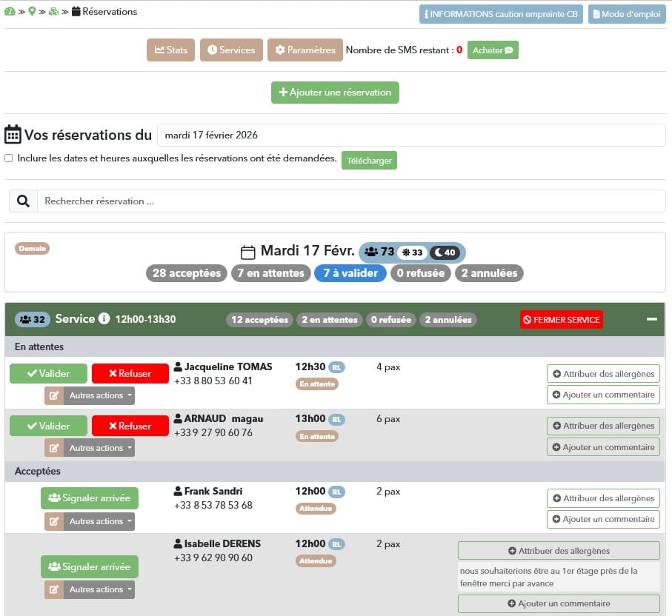Filter by 2 annulées for the day
Screen dimensions: 672x616
(489, 273)
